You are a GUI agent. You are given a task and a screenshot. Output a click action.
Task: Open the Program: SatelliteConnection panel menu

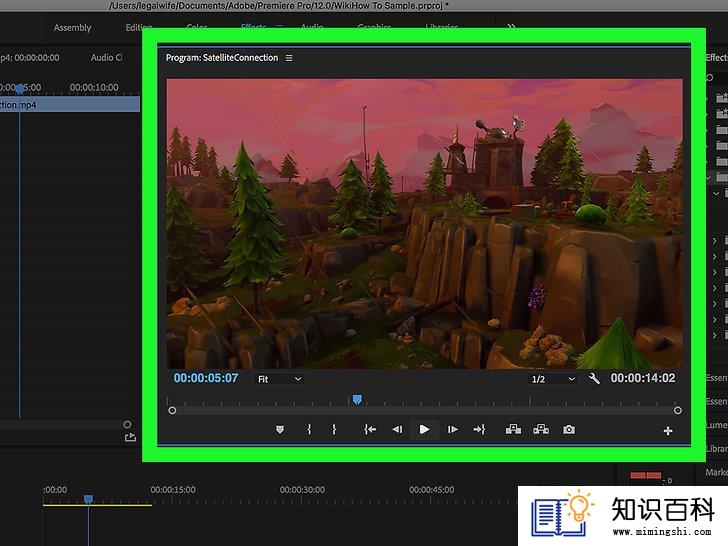tap(289, 58)
